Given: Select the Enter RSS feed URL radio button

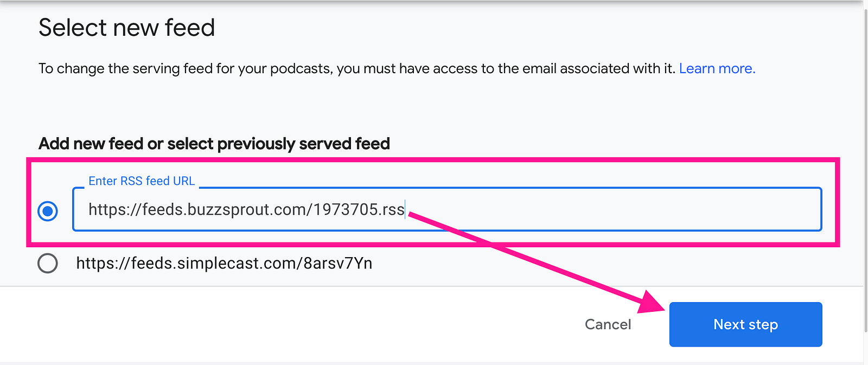Looking at the screenshot, I should pos(48,211).
